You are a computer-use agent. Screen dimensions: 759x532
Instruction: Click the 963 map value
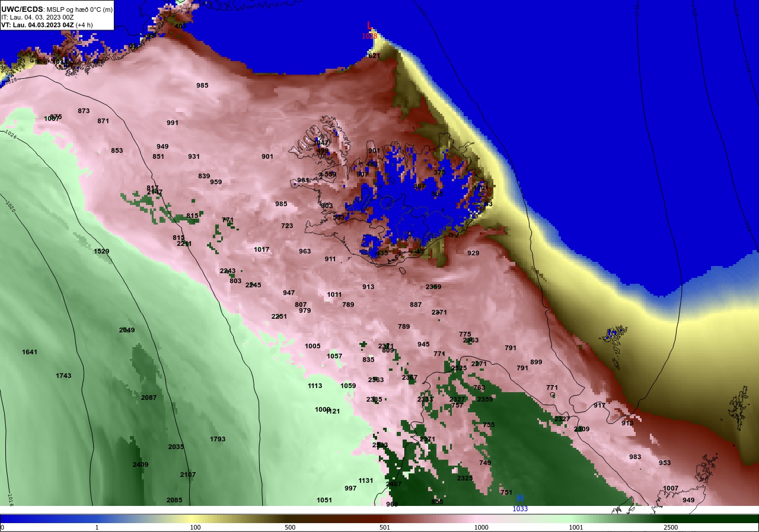click(305, 251)
